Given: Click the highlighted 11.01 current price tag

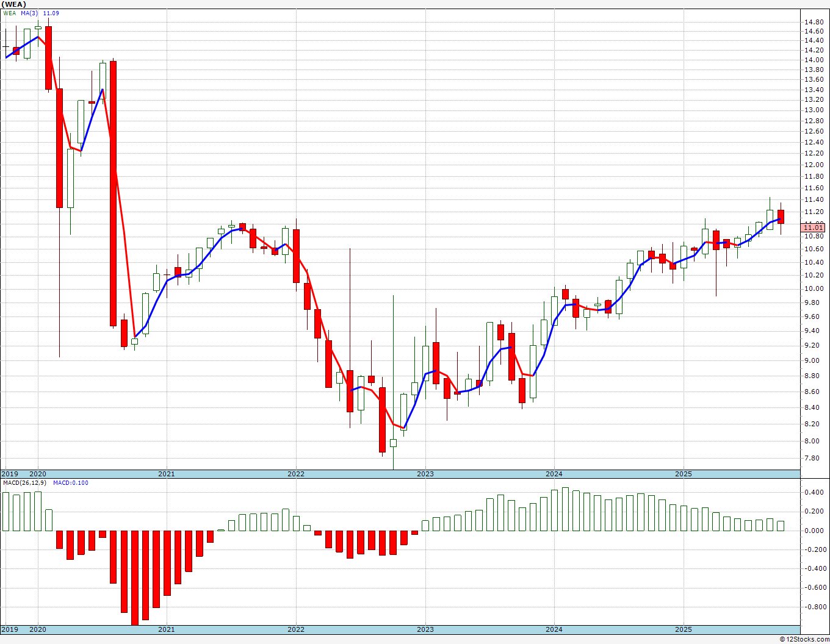Looking at the screenshot, I should tap(814, 227).
